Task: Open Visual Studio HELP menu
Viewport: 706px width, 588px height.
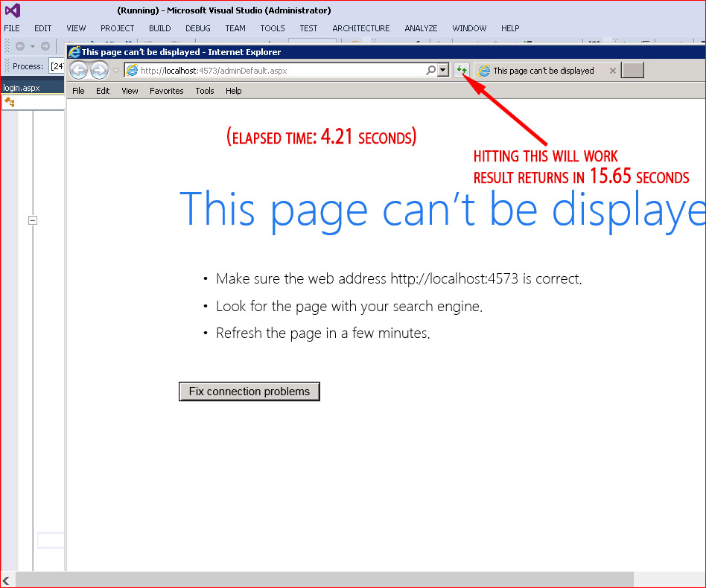Action: click(x=510, y=28)
